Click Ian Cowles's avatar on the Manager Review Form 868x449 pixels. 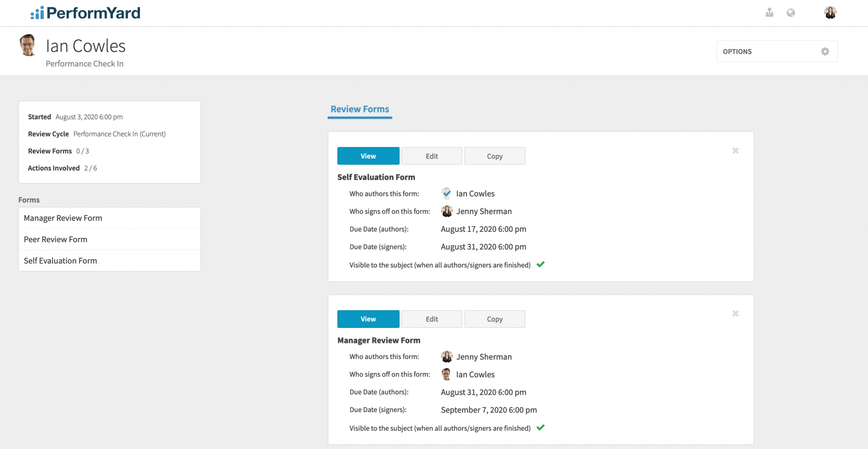pyautogui.click(x=446, y=374)
